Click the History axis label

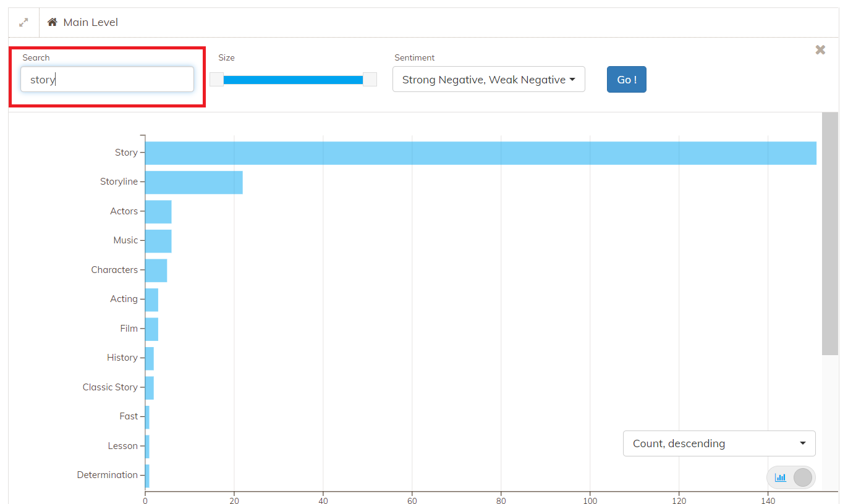122,358
